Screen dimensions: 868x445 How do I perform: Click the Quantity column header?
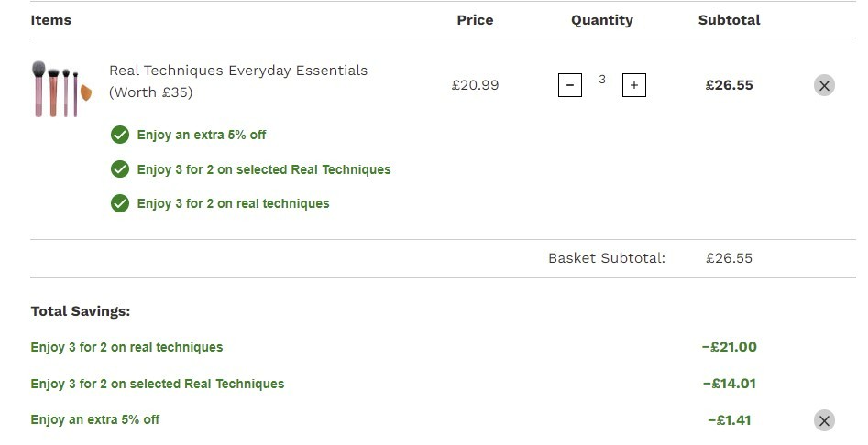click(601, 20)
